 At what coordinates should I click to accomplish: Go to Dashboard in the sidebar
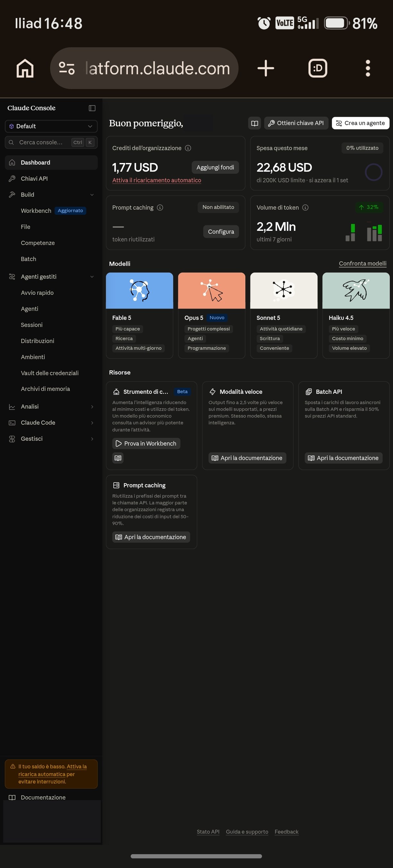click(51, 163)
